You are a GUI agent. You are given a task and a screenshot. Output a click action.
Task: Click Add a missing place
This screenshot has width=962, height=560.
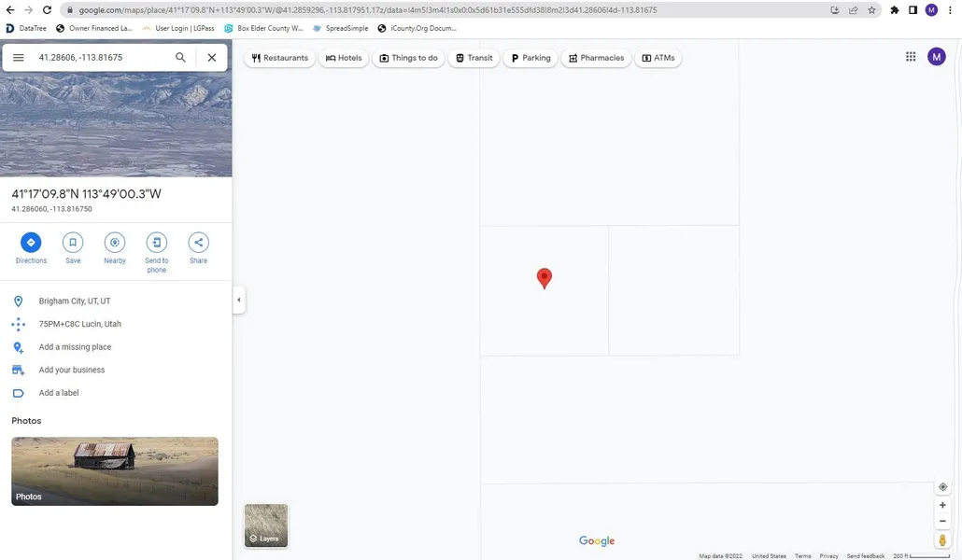point(75,347)
